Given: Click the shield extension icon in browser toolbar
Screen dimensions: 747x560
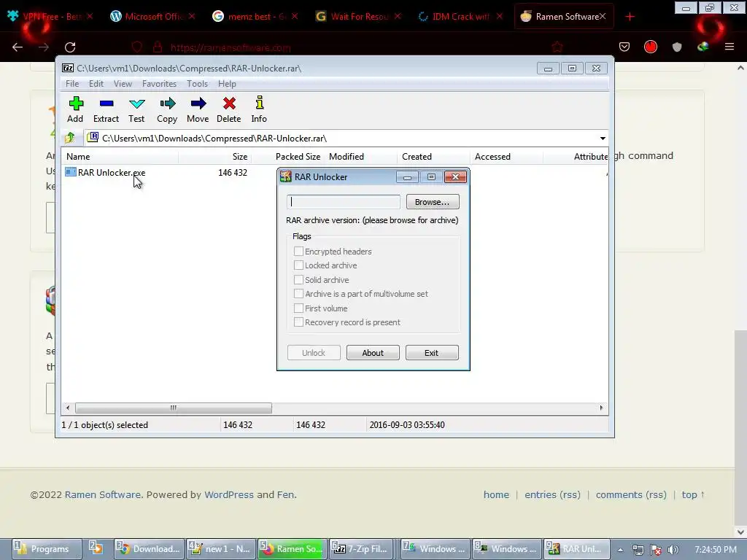Looking at the screenshot, I should 676,47.
